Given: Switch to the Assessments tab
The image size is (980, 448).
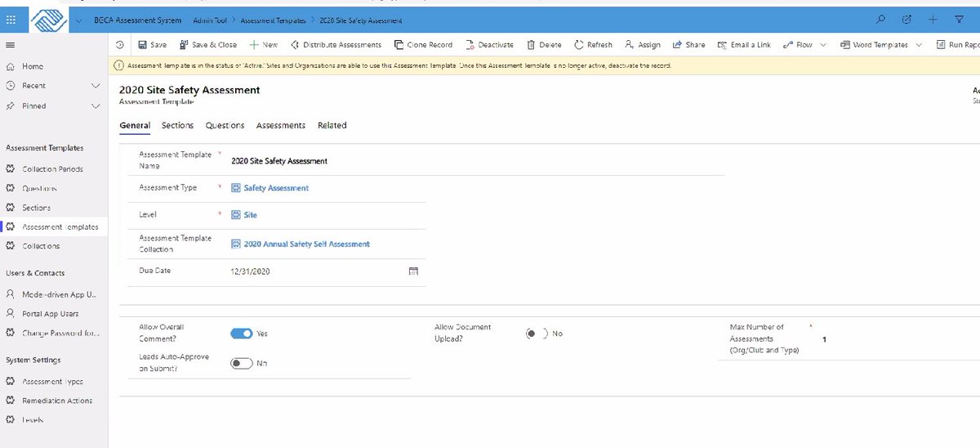Looking at the screenshot, I should pyautogui.click(x=281, y=125).
